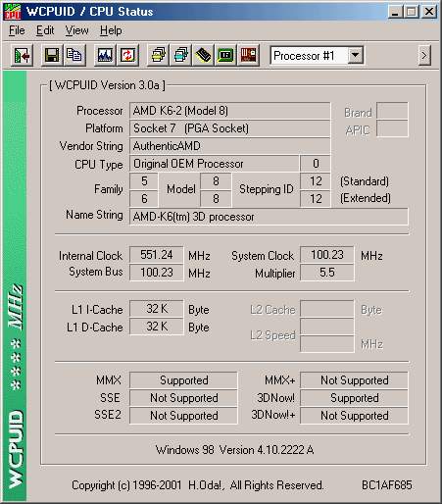Minimize the WCPUID window
442x504 pixels.
pyautogui.click(x=396, y=12)
